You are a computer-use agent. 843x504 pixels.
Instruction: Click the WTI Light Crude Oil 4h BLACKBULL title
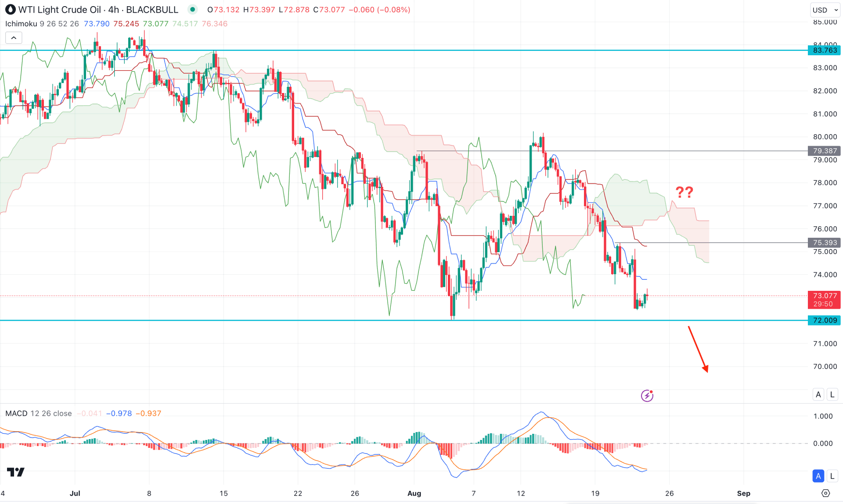pyautogui.click(x=98, y=10)
